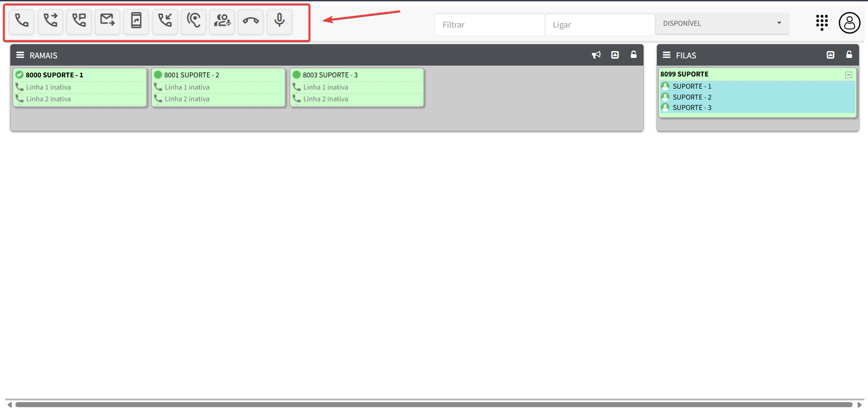This screenshot has height=413, width=868.
Task: Click the megaphone icon in RAMAIS header
Action: click(596, 55)
